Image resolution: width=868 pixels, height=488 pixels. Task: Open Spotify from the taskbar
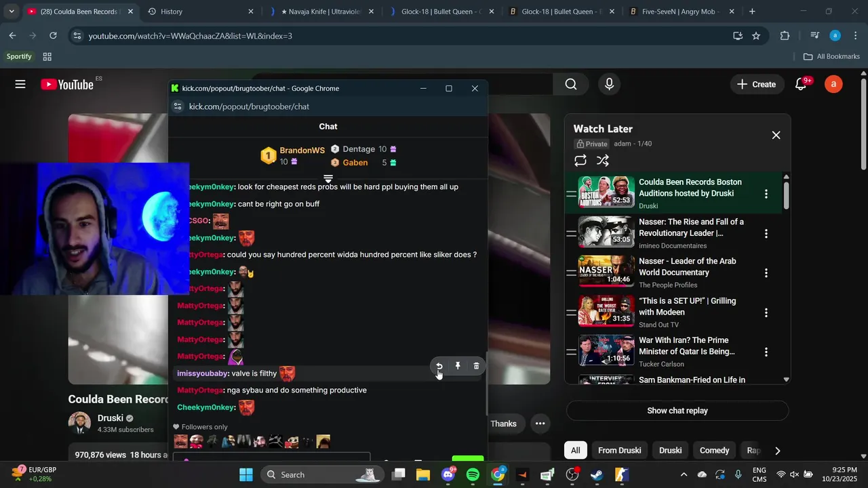(473, 474)
